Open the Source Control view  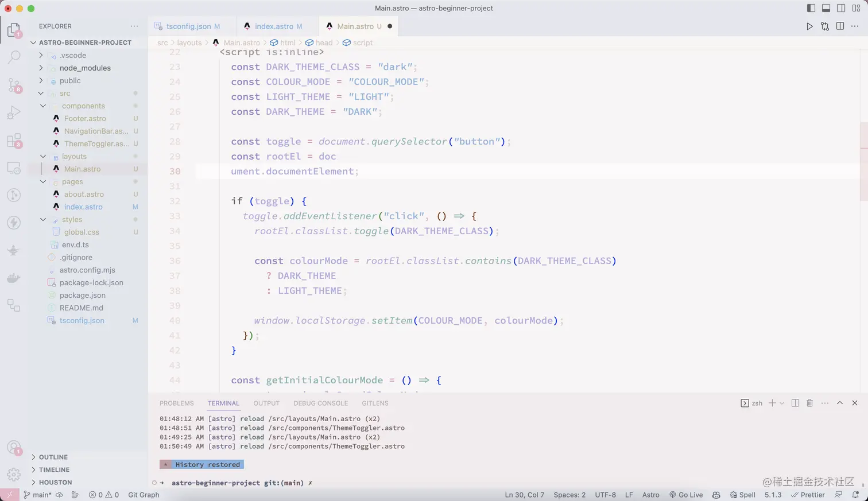pyautogui.click(x=14, y=85)
